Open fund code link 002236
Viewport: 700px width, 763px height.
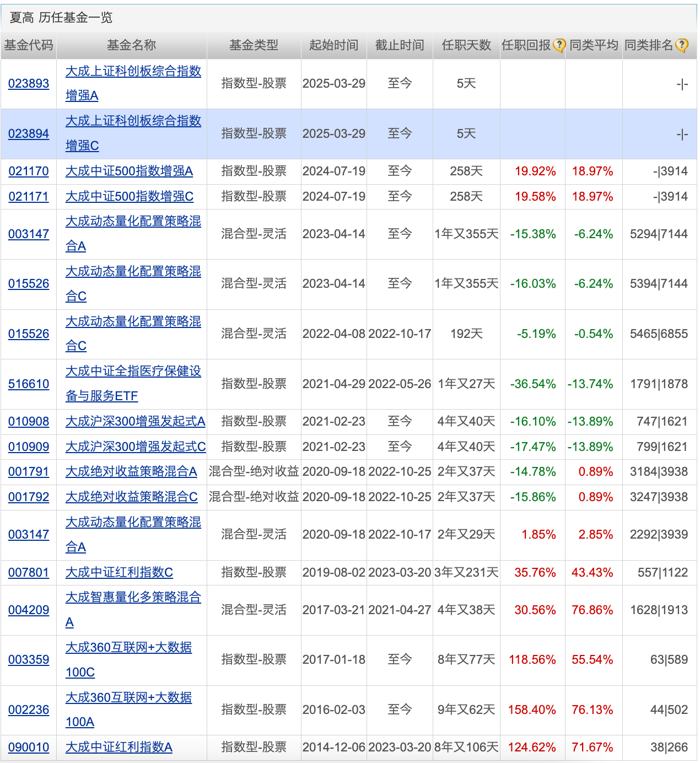click(29, 710)
